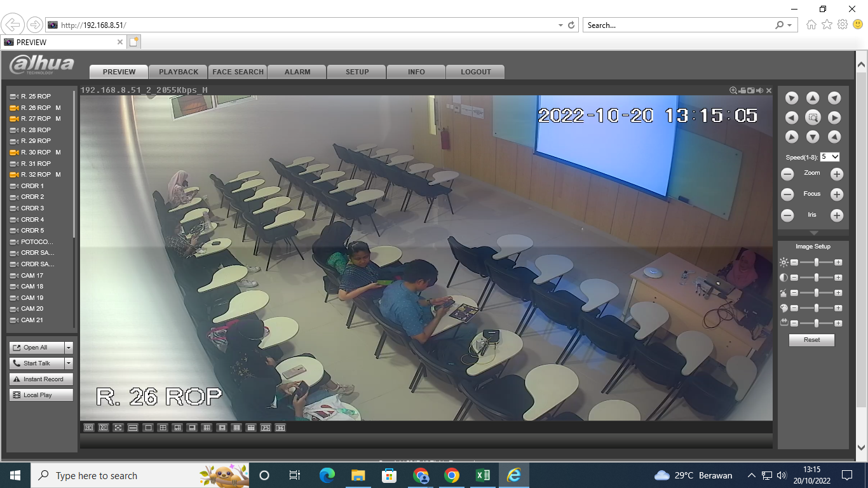The width and height of the screenshot is (868, 488).
Task: Expand the Open All dropdown arrow
Action: click(x=69, y=348)
